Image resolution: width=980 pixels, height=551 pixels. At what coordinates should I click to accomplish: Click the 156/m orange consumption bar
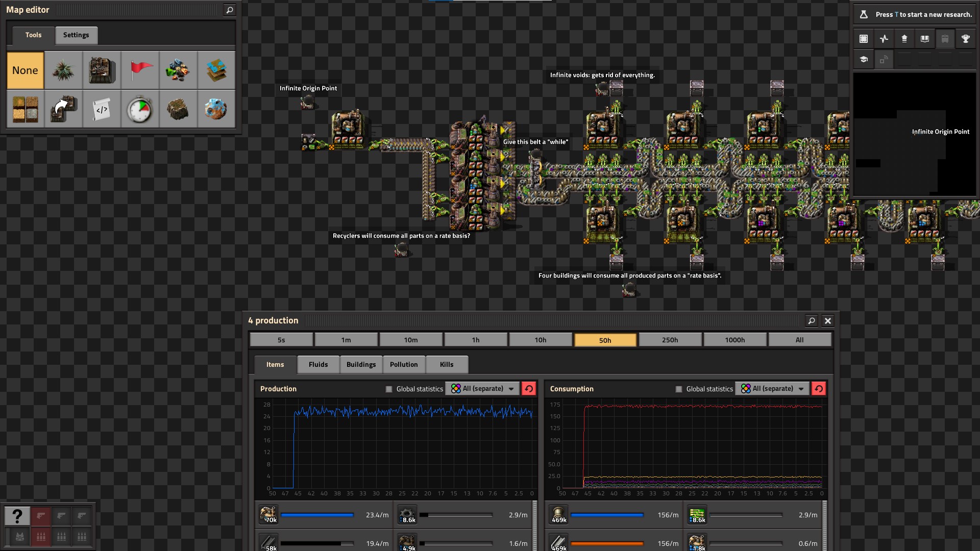[607, 543]
